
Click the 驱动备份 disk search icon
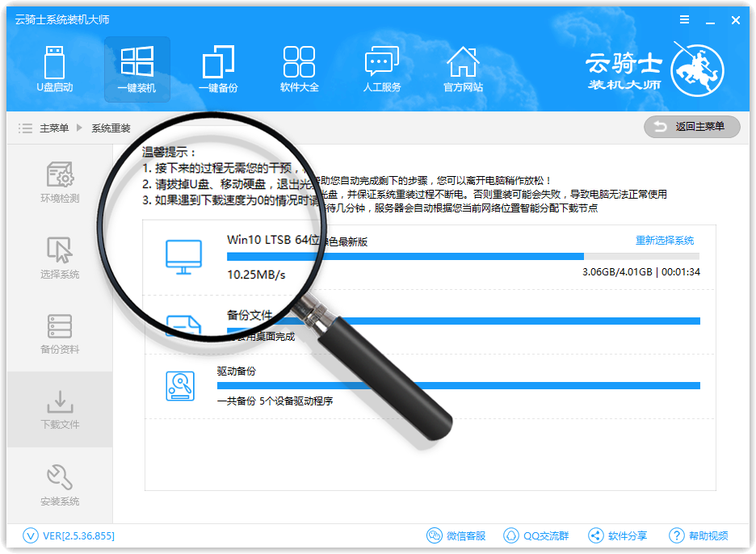pos(180,386)
